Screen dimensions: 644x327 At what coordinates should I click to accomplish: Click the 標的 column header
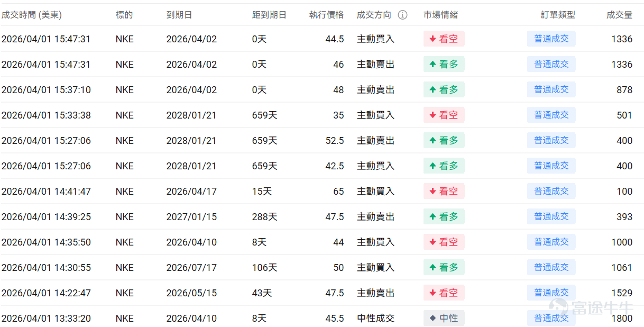(x=124, y=15)
